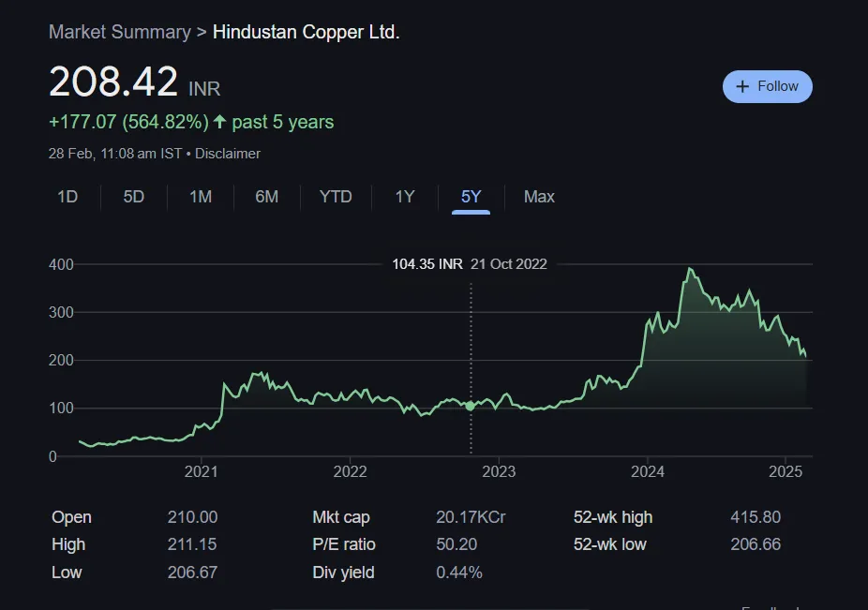The image size is (868, 610).
Task: Click the Div yield value 0.44%
Action: 459,572
